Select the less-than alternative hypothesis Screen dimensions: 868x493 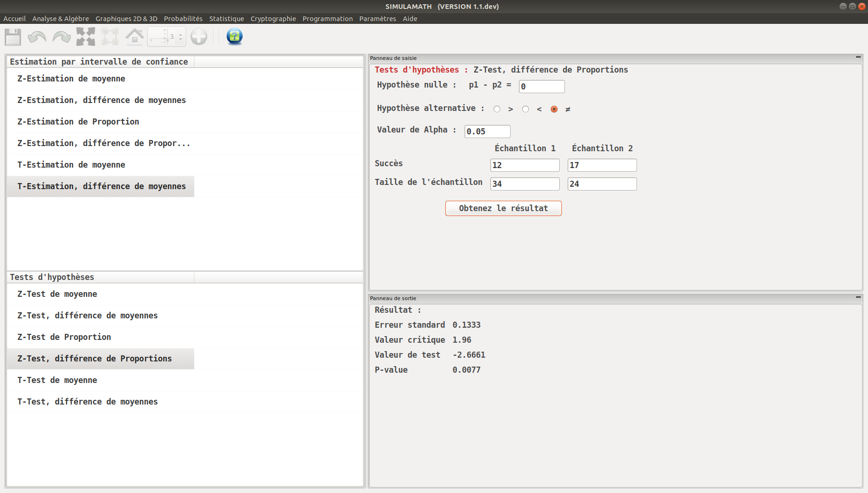click(x=526, y=109)
